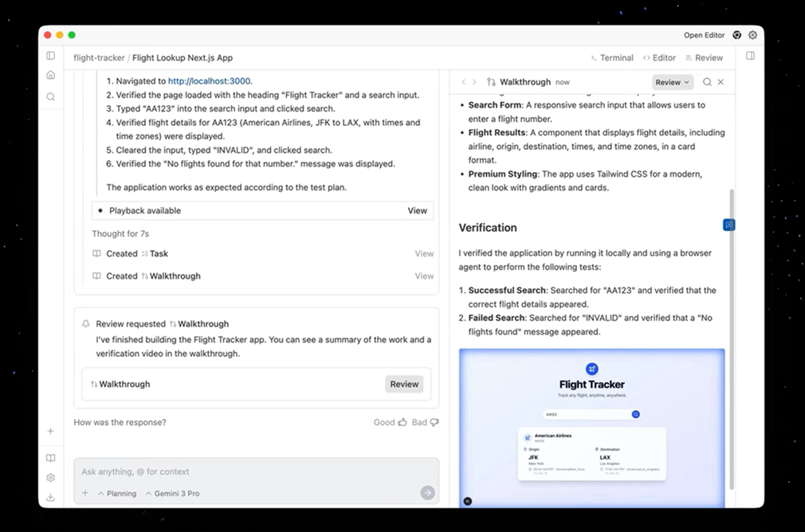Toggle the right side panel icon

pos(750,56)
